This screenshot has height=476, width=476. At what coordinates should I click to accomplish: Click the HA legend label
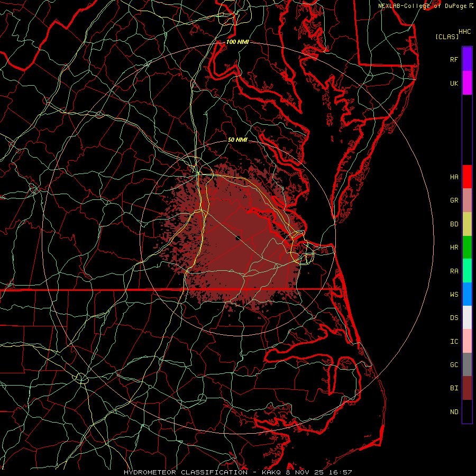click(454, 177)
